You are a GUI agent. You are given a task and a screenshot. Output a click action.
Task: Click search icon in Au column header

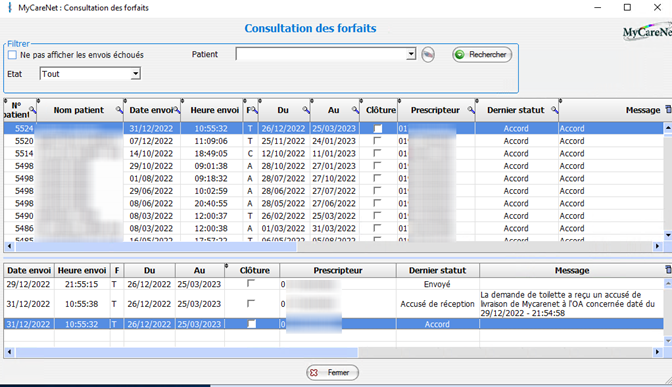pos(355,110)
